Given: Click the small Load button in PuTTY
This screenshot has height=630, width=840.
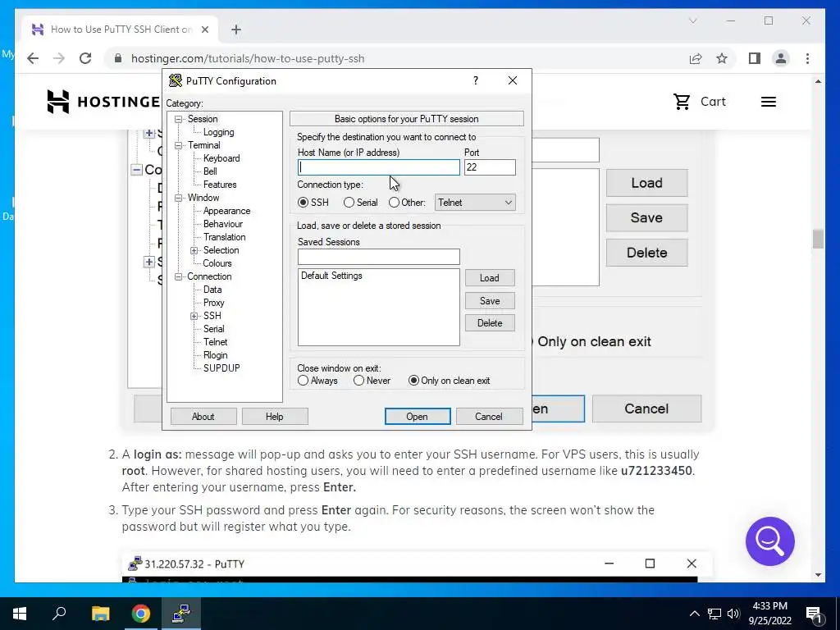Looking at the screenshot, I should [490, 278].
